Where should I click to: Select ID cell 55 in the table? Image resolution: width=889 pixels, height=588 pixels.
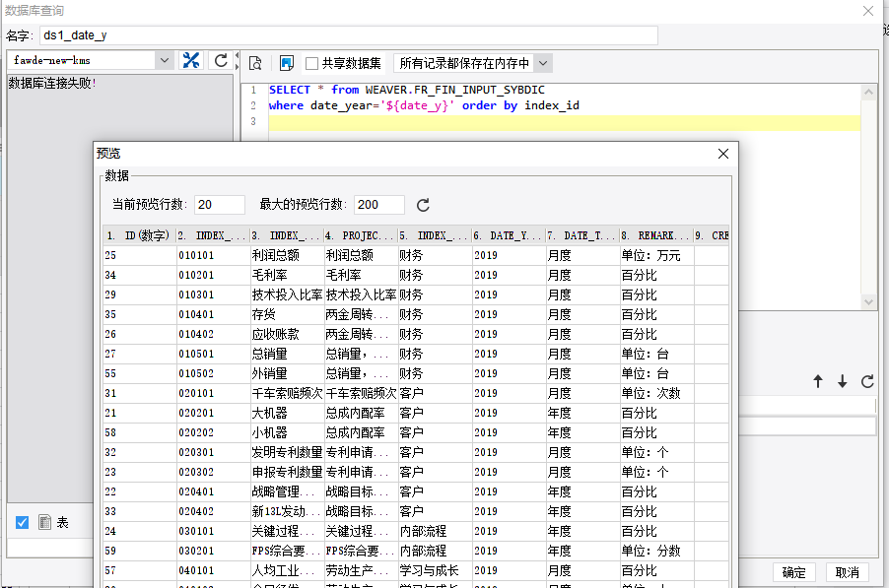point(140,373)
